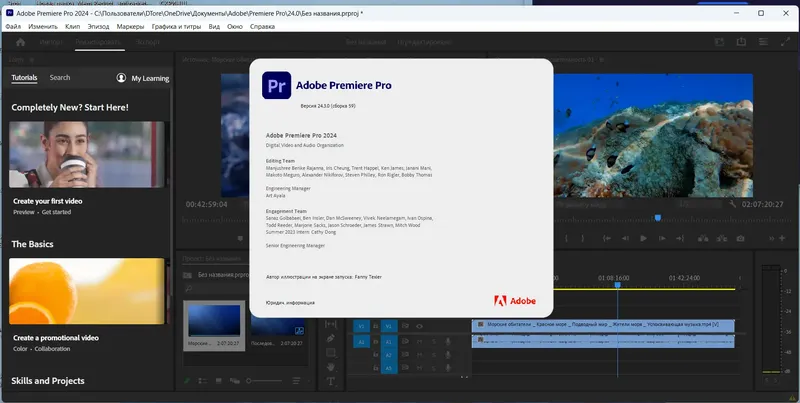The height and width of the screenshot is (403, 800).
Task: Toggle sync lock for track A1
Action: pyautogui.click(x=406, y=341)
